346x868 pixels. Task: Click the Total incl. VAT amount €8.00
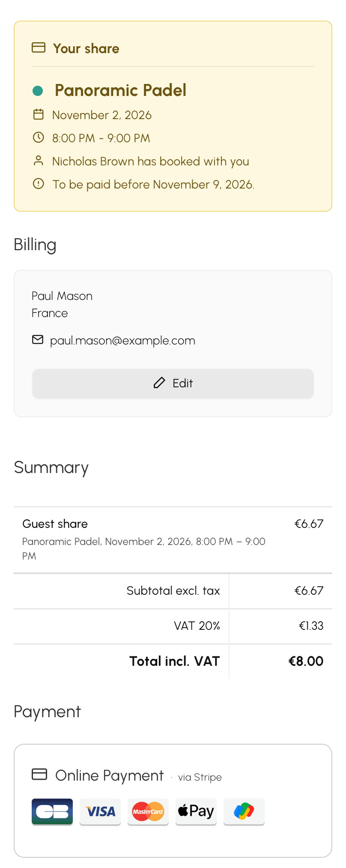pos(306,661)
